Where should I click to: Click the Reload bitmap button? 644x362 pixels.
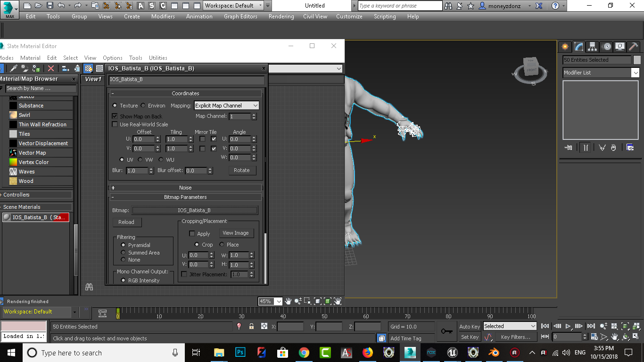126,222
